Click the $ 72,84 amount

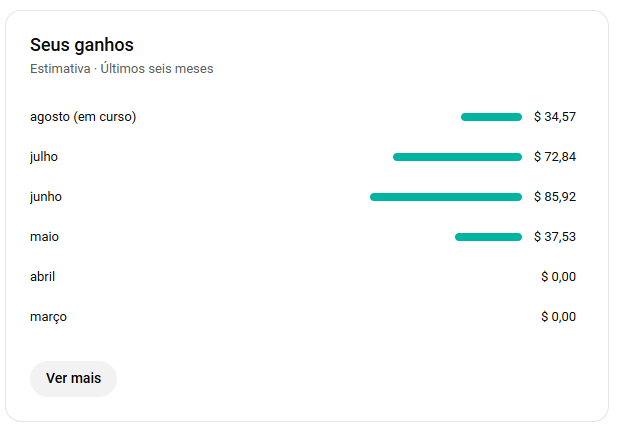(555, 157)
